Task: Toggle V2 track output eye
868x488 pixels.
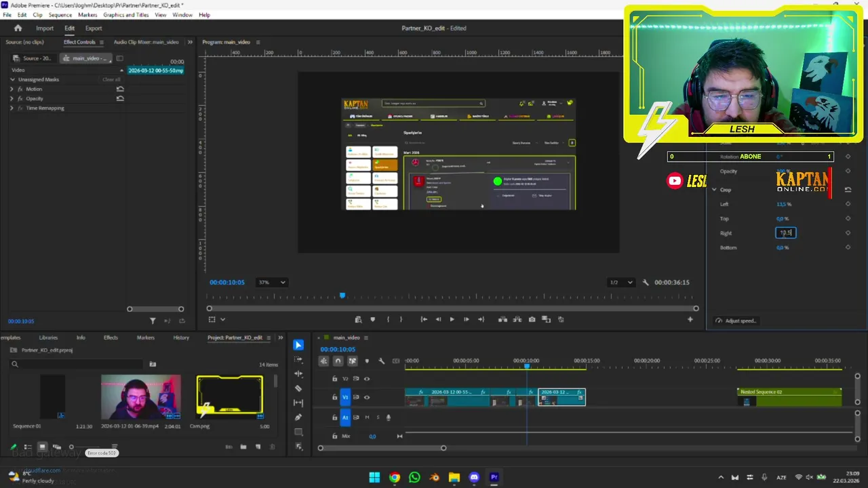Action: point(367,379)
